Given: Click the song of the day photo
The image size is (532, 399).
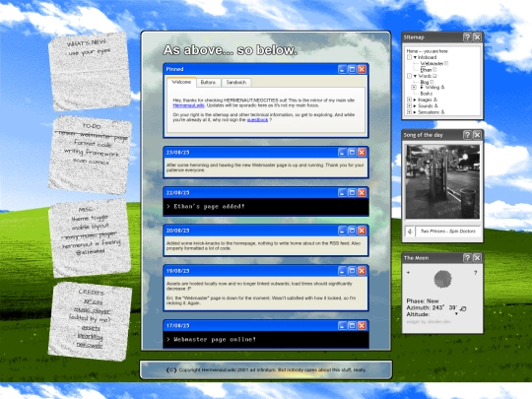Looking at the screenshot, I should click(x=442, y=181).
